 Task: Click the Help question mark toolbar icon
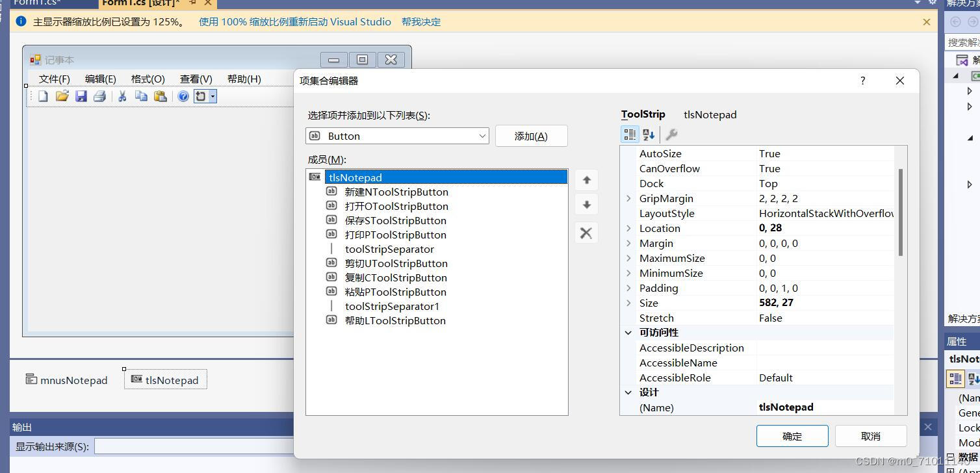tap(183, 96)
